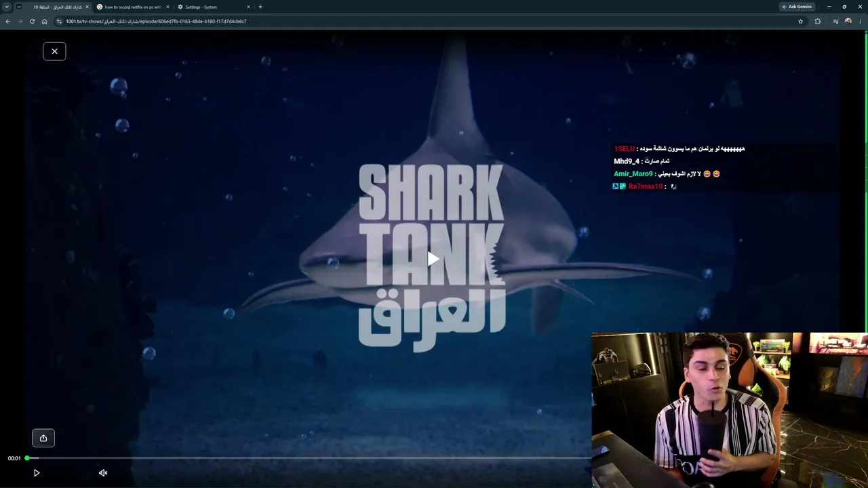
Task: Close the video player with the X button
Action: point(54,52)
